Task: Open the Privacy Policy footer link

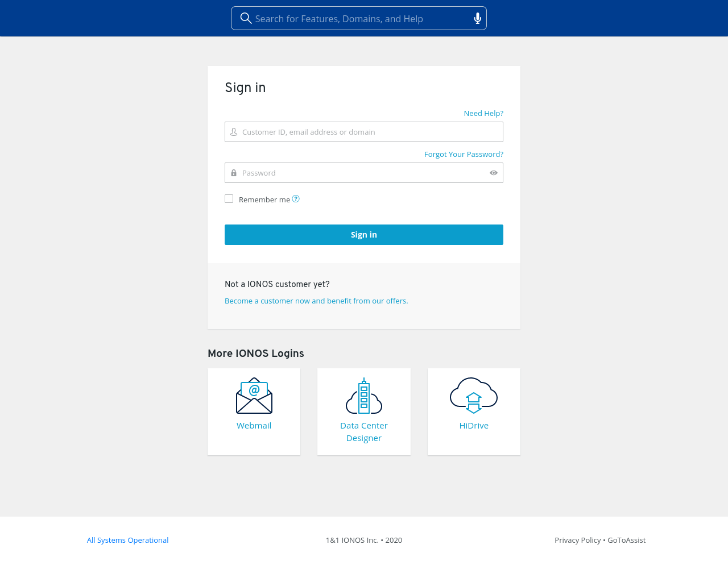Action: (578, 540)
